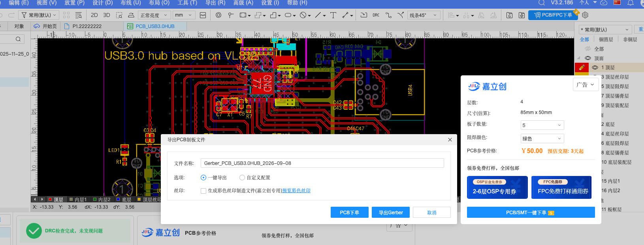
Task: Click the China flag language icon
Action: point(617,2)
